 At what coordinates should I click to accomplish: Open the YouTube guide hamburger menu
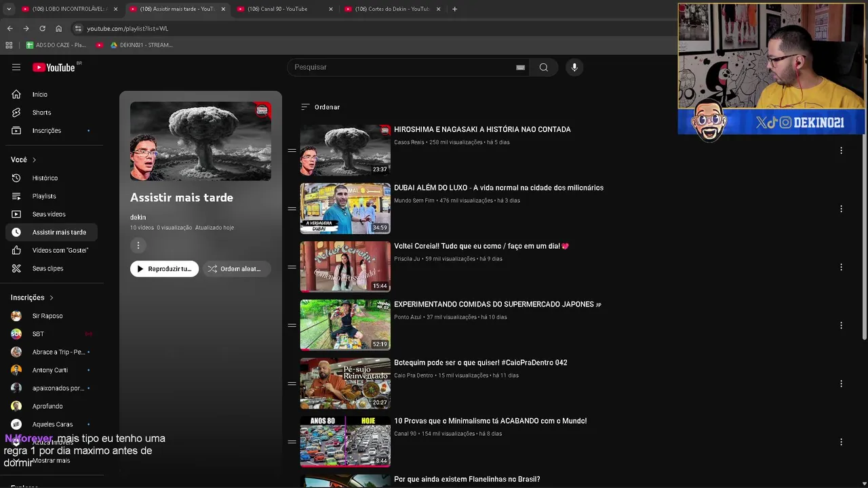16,67
